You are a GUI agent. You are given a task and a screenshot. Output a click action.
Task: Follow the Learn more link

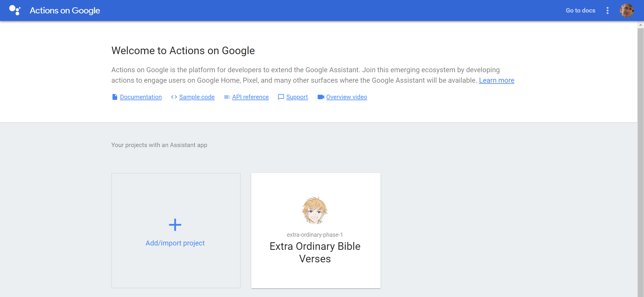tap(496, 80)
